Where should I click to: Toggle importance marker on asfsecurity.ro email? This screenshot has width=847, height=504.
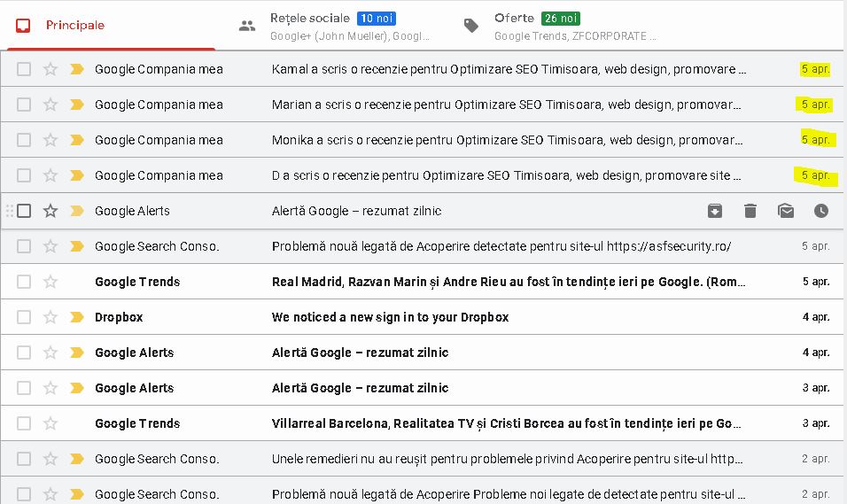coord(77,246)
